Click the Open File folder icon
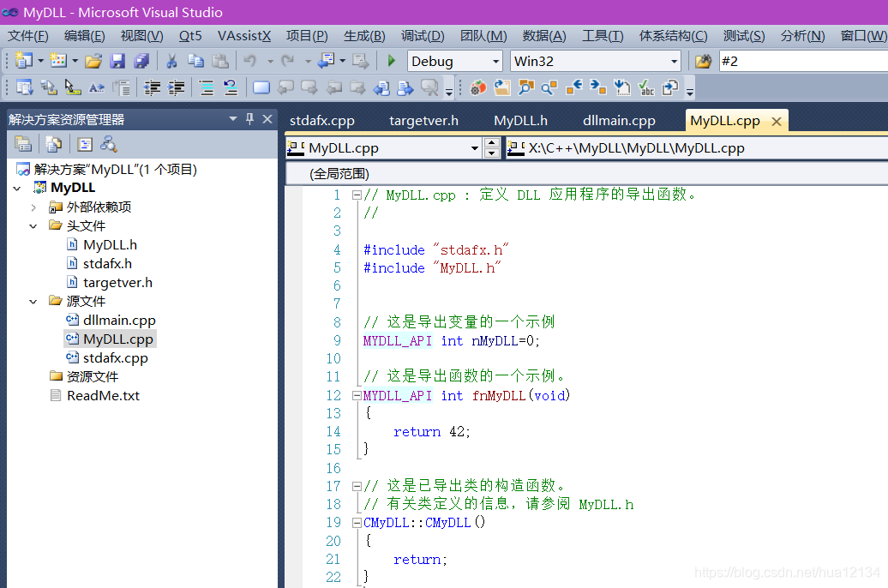 93,61
